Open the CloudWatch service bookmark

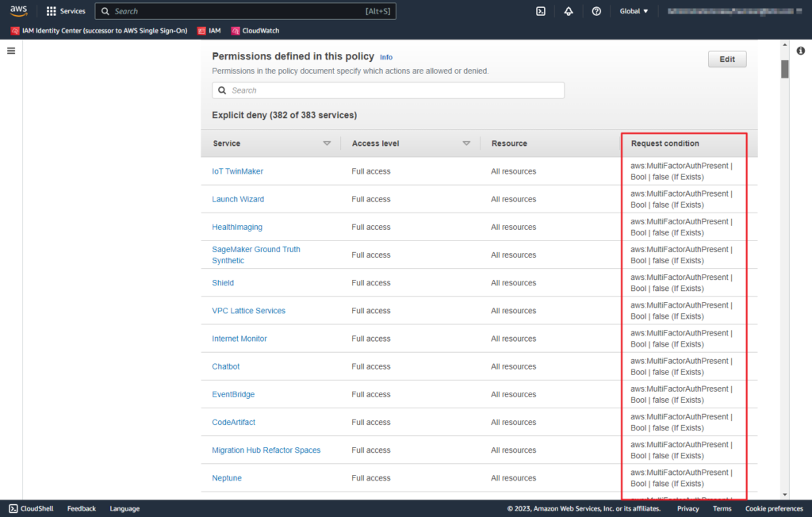pyautogui.click(x=255, y=31)
